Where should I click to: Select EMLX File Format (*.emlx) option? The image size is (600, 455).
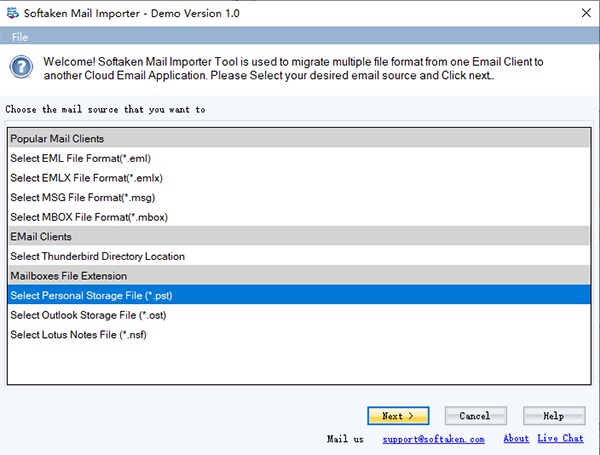(x=298, y=178)
